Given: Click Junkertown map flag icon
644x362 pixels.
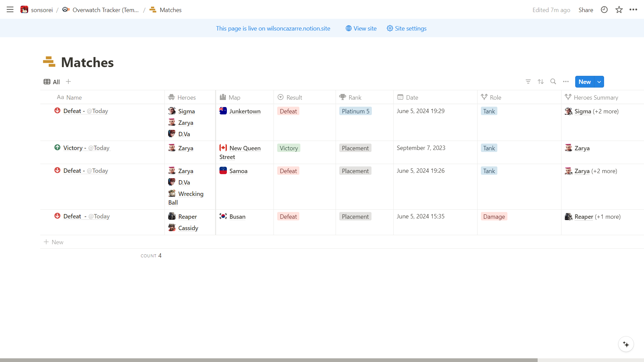Looking at the screenshot, I should pos(223,111).
